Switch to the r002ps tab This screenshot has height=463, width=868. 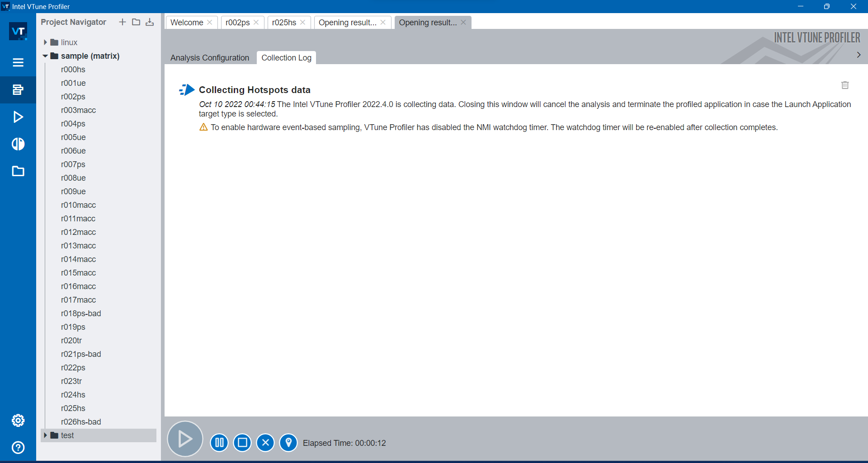tap(237, 23)
